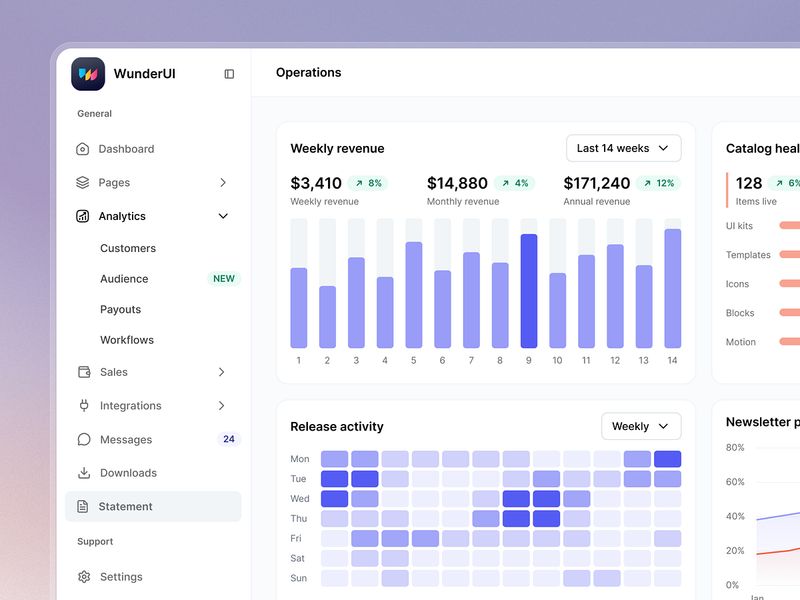
Task: Open Downloads in the sidebar
Action: [x=153, y=473]
